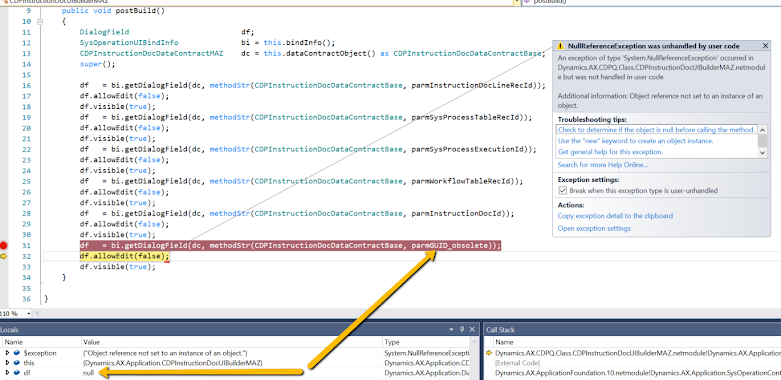
Task: Click the editor horizontal scrollbar left arrow
Action: point(38,313)
